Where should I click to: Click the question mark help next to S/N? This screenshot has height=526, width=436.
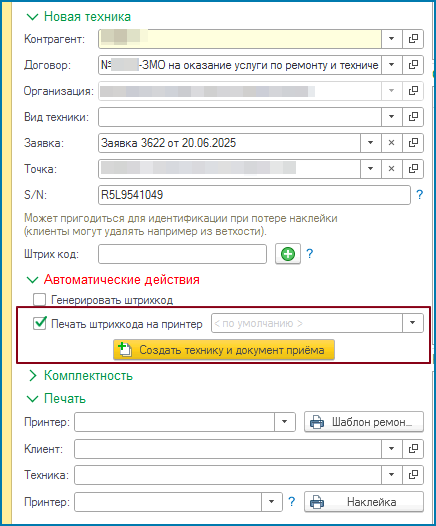tap(420, 195)
